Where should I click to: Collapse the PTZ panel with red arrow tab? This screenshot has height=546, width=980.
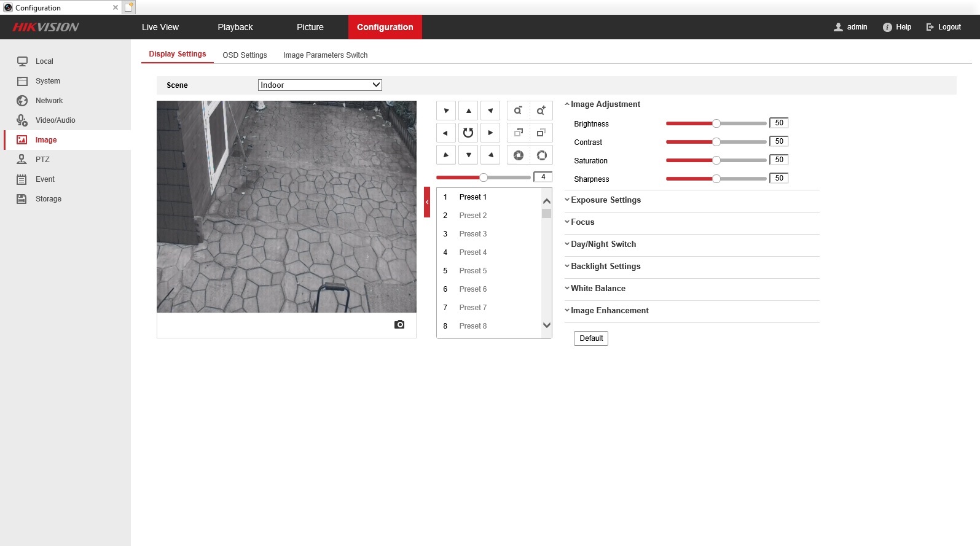coord(427,202)
